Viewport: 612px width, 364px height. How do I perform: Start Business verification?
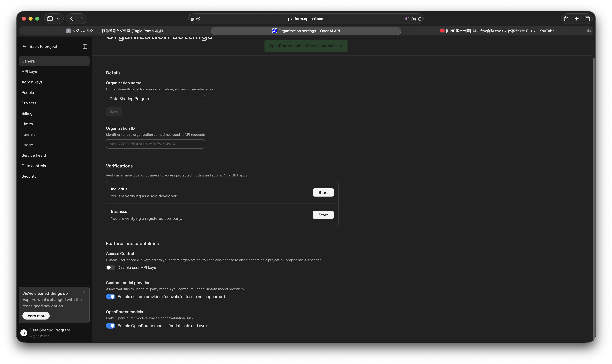(x=323, y=215)
